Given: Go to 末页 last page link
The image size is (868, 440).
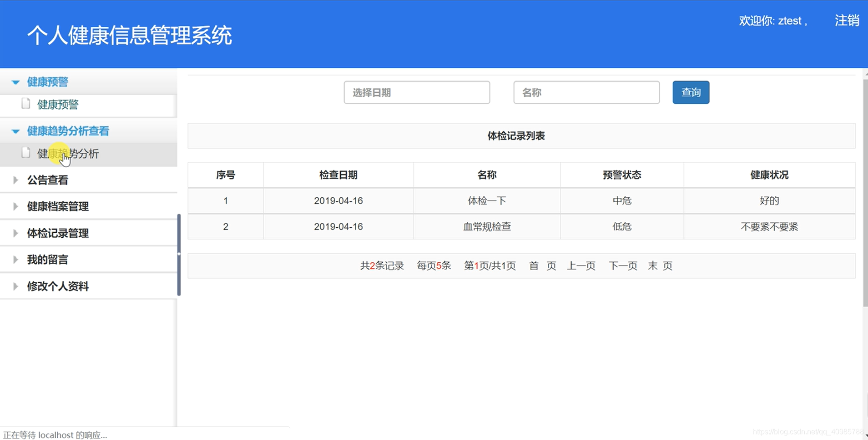Looking at the screenshot, I should click(x=660, y=266).
